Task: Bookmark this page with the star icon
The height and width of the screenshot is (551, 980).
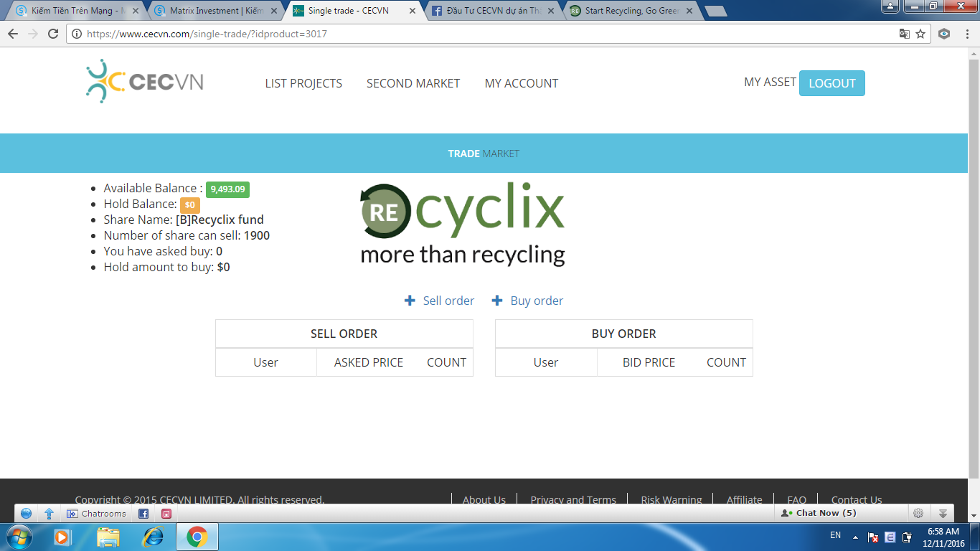Action: coord(920,34)
